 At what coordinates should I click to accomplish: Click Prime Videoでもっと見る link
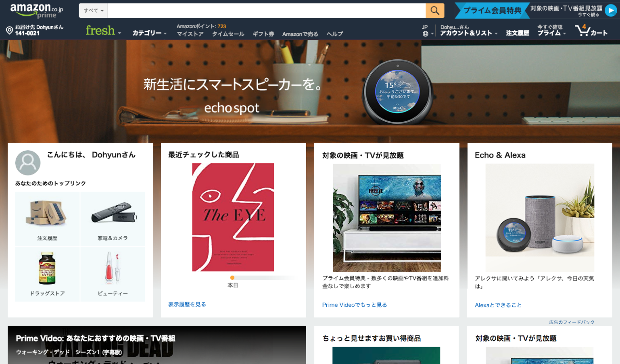[x=355, y=305]
